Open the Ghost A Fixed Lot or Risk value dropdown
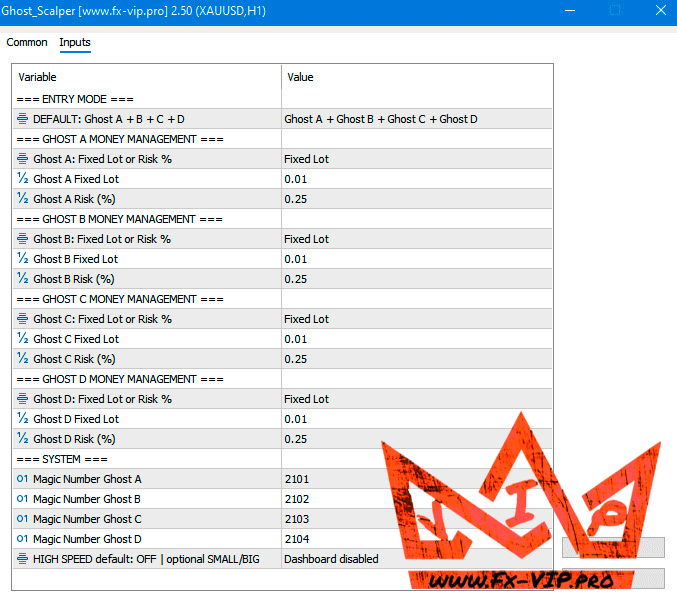The width and height of the screenshot is (677, 604). (417, 159)
